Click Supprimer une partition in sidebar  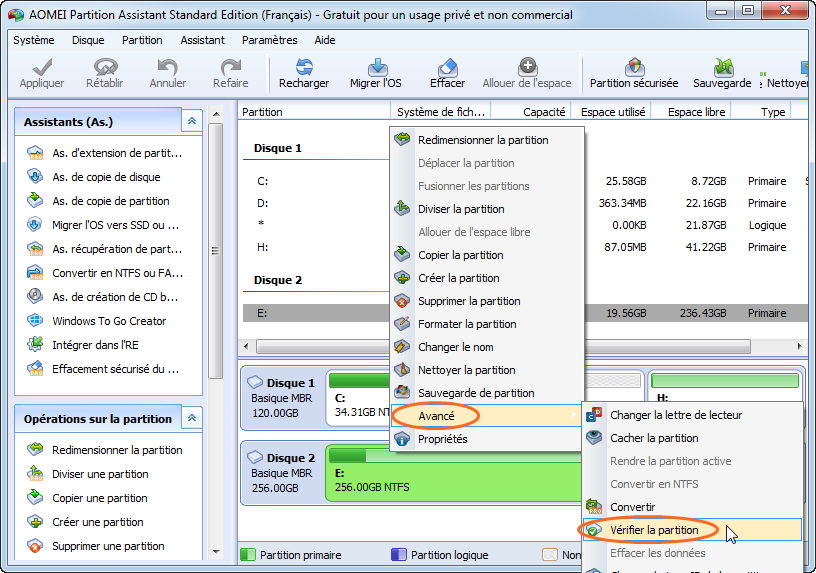pyautogui.click(x=96, y=546)
